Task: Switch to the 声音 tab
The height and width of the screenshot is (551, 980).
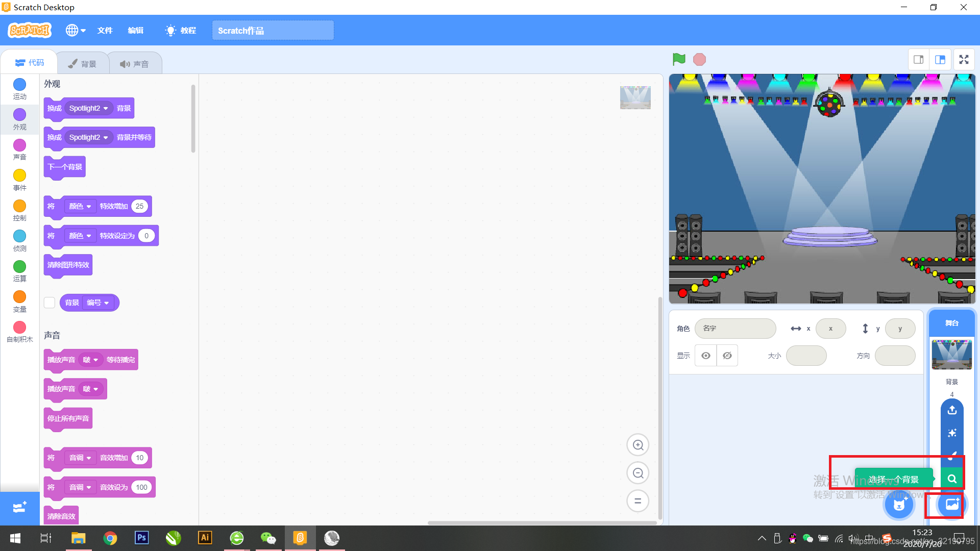Action: click(x=135, y=64)
